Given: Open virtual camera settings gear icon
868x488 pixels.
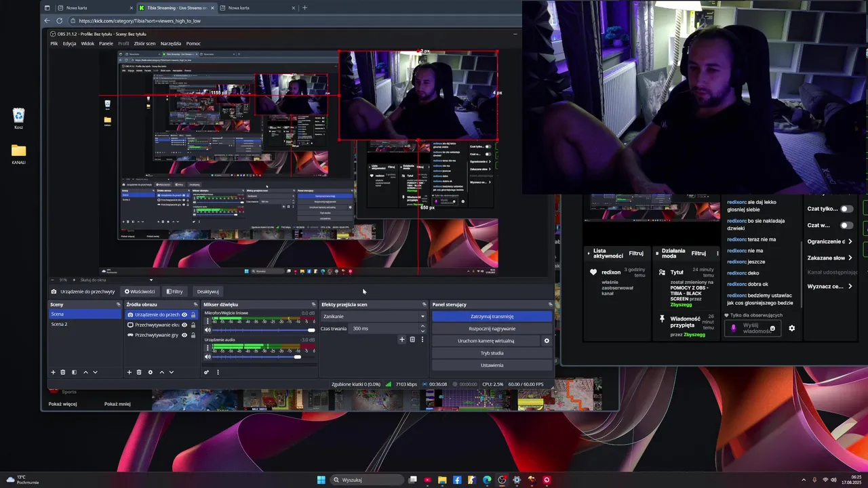Looking at the screenshot, I should tap(547, 341).
